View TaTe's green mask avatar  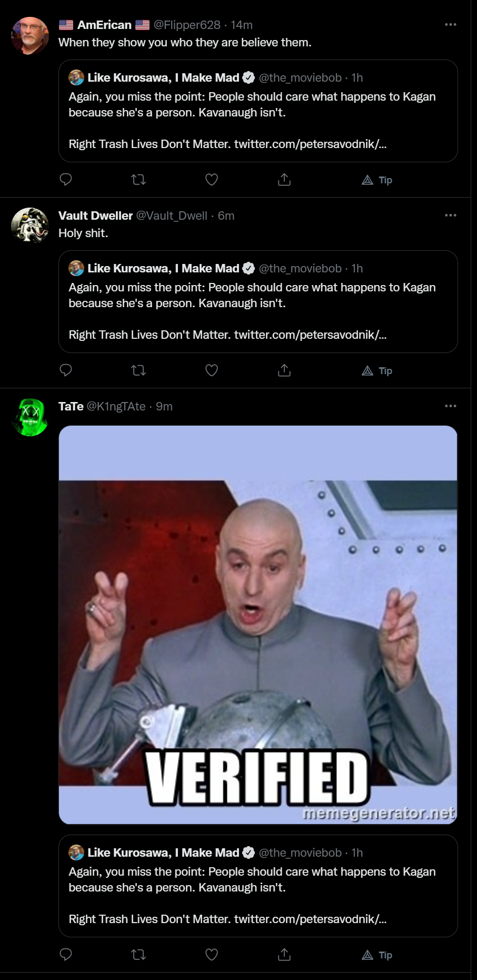coord(30,417)
